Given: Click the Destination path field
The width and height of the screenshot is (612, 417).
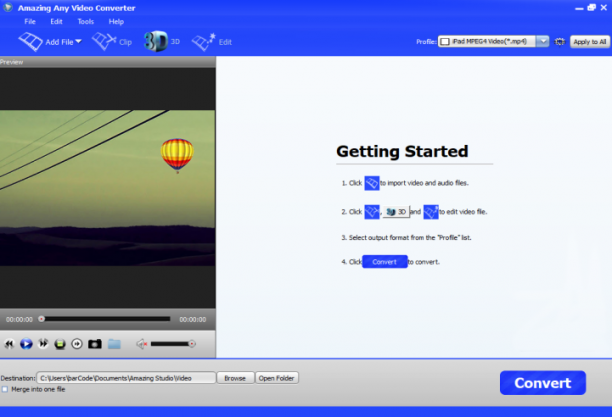Looking at the screenshot, I should point(126,378).
